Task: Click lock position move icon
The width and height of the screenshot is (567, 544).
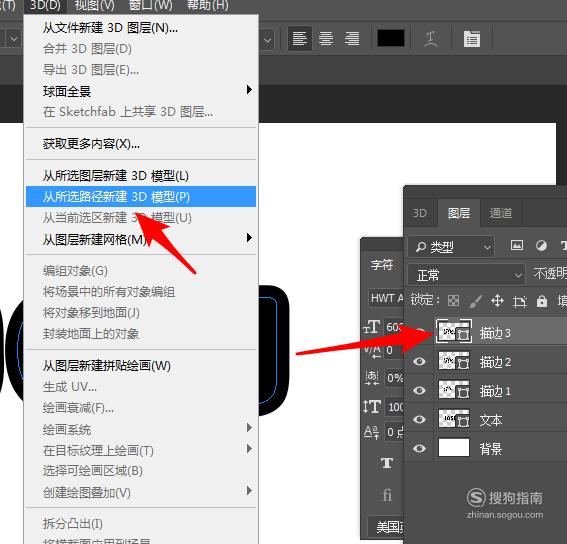Action: (497, 301)
